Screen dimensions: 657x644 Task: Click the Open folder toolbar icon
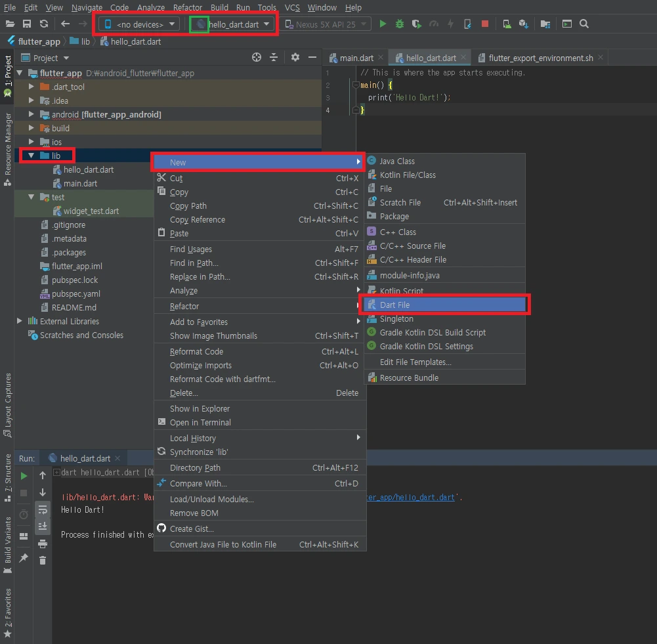coord(10,24)
